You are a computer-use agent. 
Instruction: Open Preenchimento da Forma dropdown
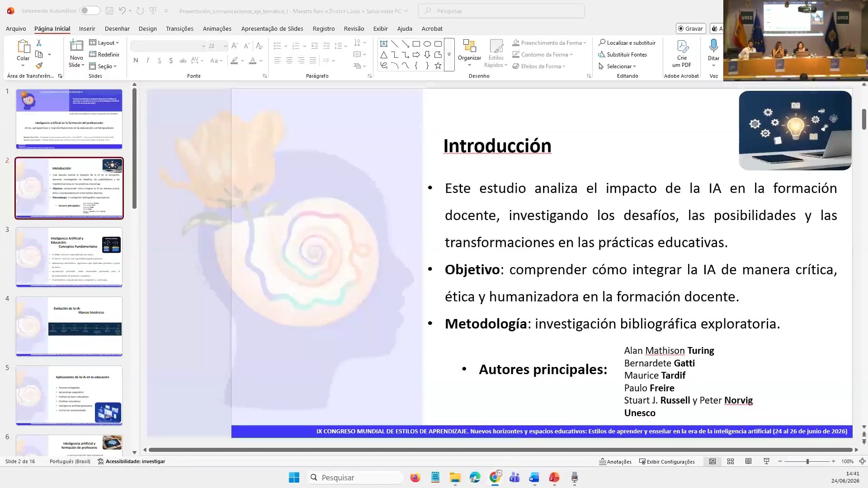tap(549, 42)
